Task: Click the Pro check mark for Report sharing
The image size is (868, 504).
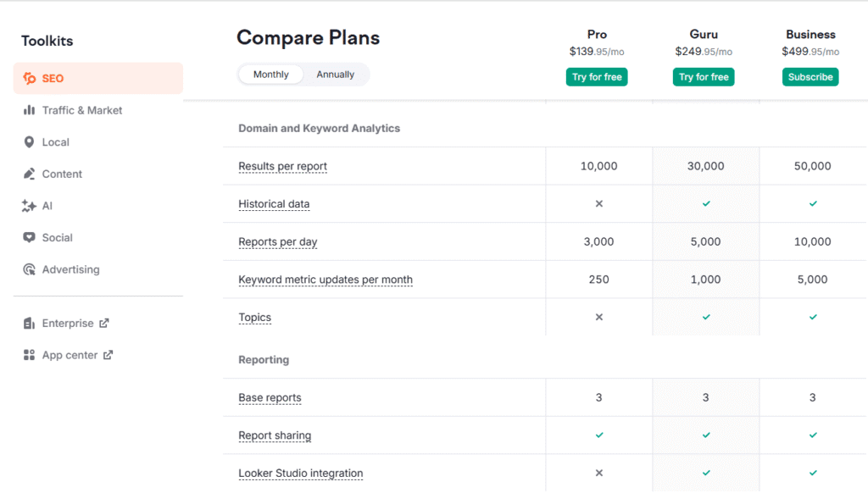Action: (x=599, y=435)
